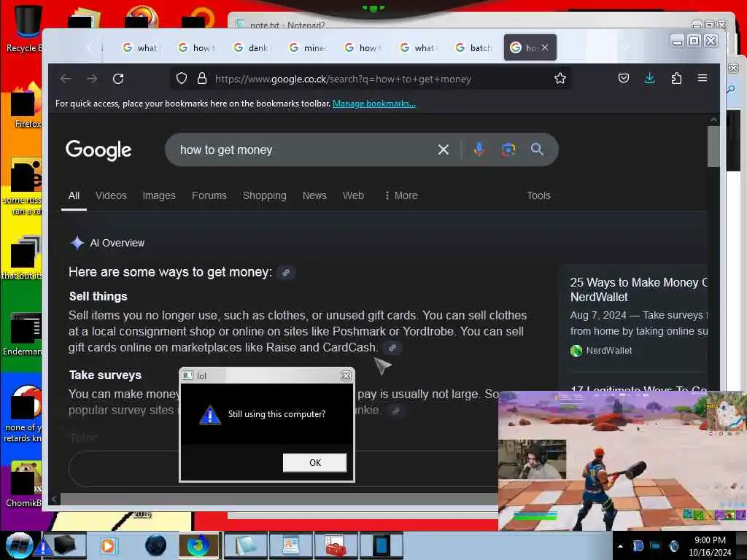Click the padlock site info icon
747x560 pixels.
click(202, 79)
